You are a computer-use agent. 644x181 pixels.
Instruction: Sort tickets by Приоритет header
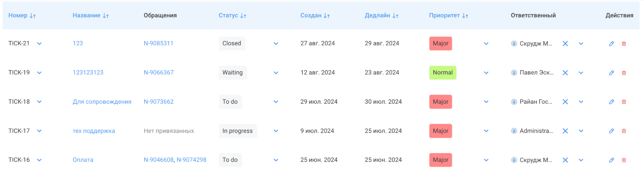[x=448, y=15]
